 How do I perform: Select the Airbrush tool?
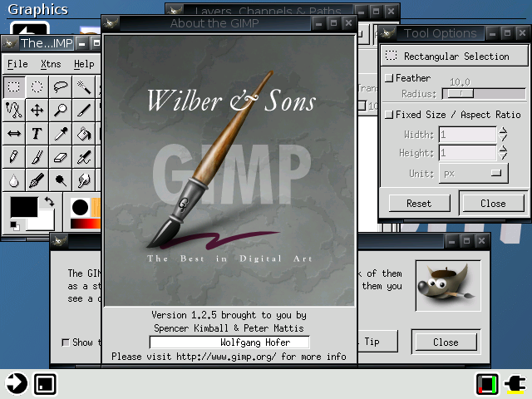coord(83,157)
